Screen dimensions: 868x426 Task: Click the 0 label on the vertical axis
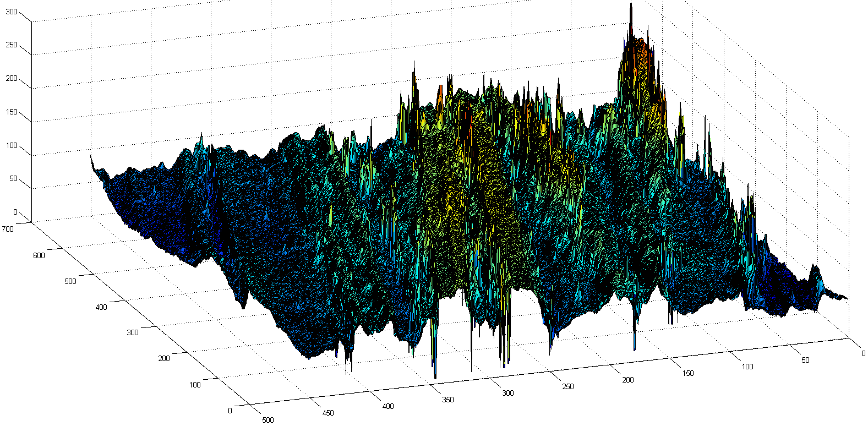(15, 212)
